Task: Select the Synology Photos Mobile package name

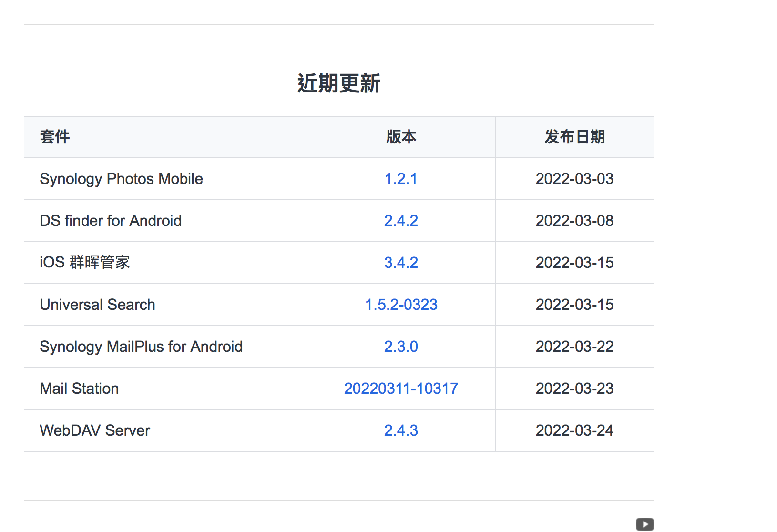Action: pos(122,179)
